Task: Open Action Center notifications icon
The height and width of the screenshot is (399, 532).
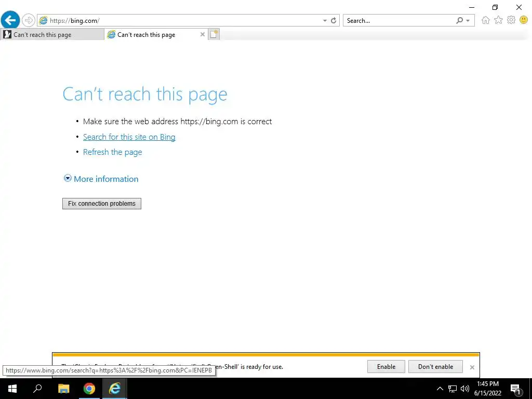Action: [516, 389]
